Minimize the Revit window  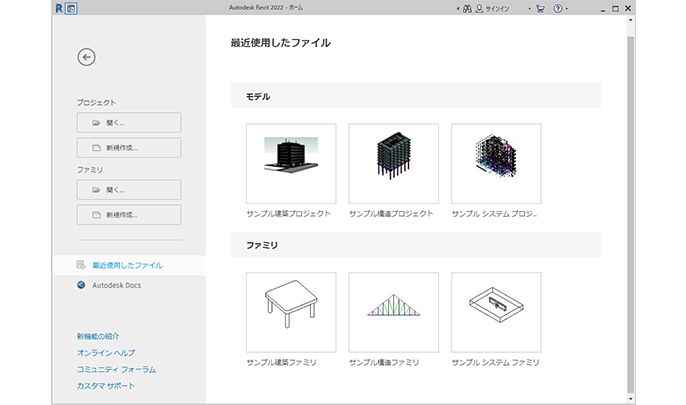click(x=603, y=9)
